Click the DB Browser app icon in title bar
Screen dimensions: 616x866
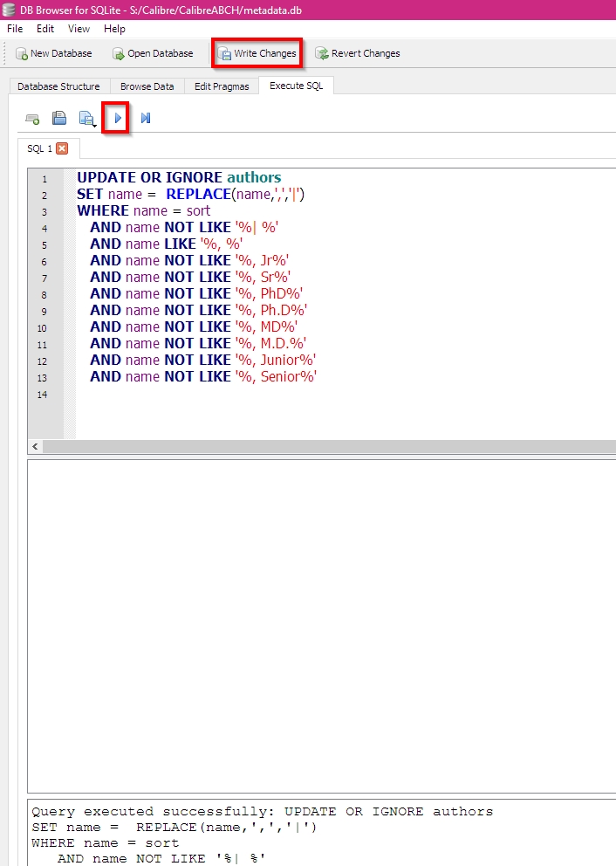[9, 10]
